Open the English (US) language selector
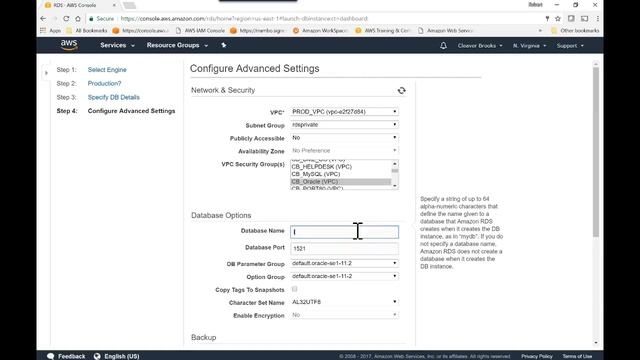The image size is (640, 360). coord(122,356)
